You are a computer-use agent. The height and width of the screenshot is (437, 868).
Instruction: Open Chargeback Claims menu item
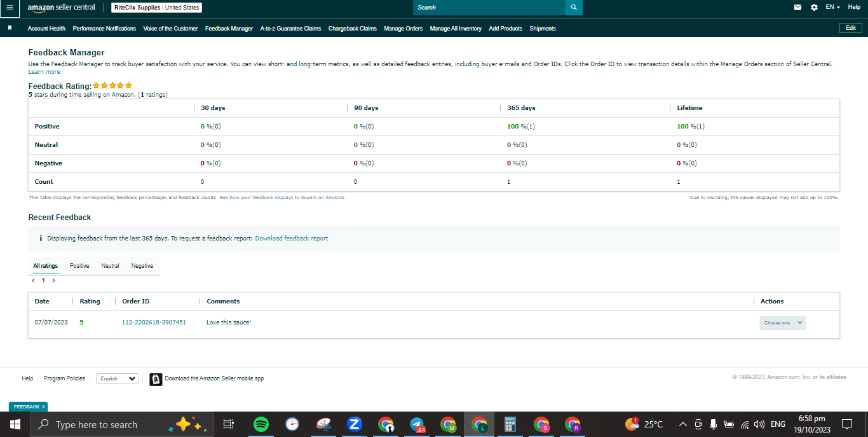352,29
